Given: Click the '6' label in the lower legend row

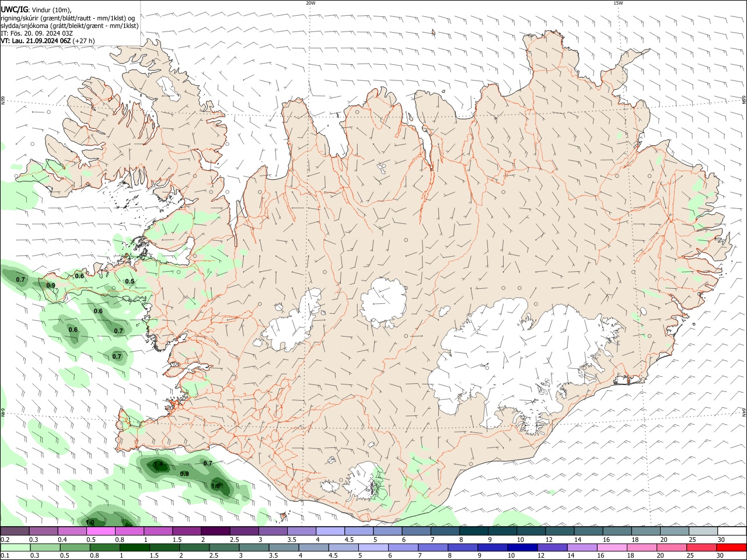Looking at the screenshot, I should click(390, 556).
